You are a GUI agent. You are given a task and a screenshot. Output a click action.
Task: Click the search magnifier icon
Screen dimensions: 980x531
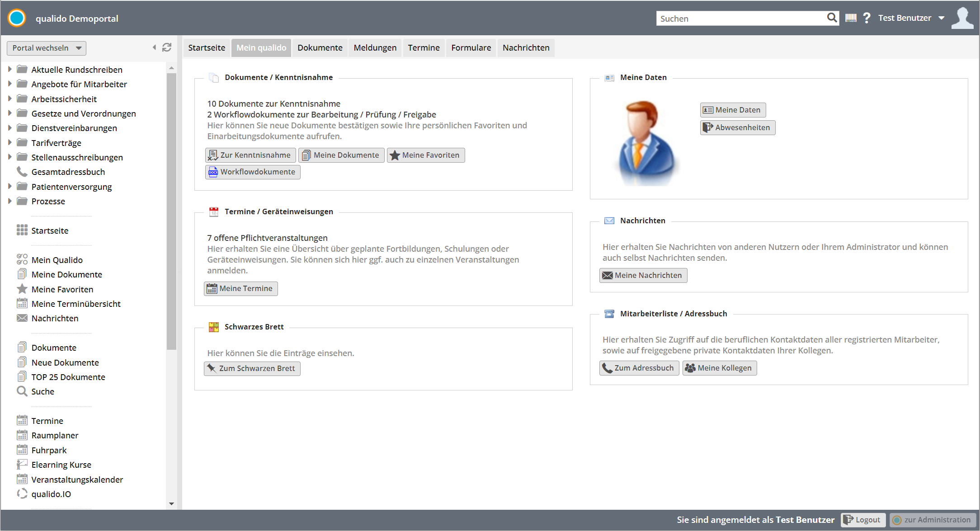click(832, 18)
